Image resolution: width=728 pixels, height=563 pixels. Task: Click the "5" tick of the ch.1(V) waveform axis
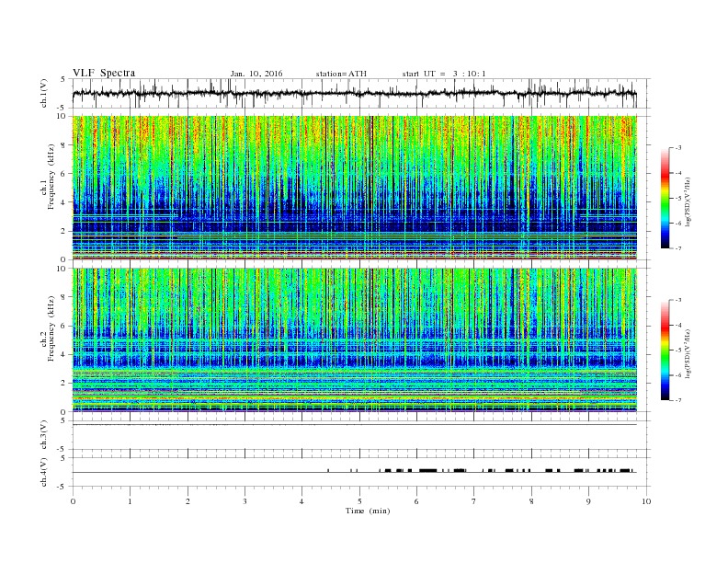(64, 79)
